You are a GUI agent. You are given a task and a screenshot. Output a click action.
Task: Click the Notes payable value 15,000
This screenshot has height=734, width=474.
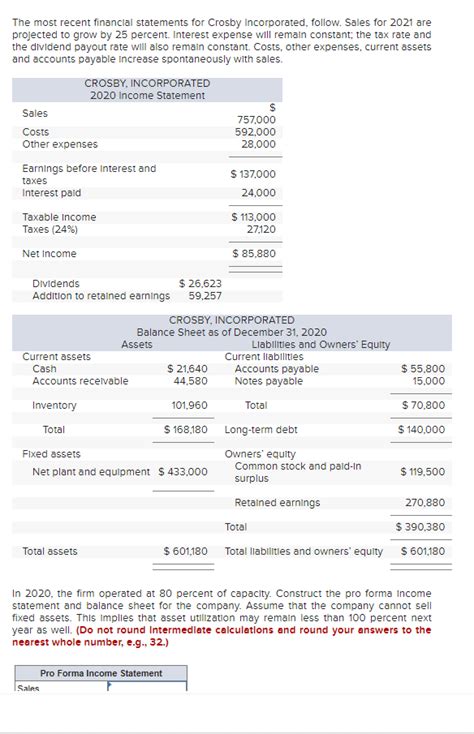pyautogui.click(x=429, y=381)
